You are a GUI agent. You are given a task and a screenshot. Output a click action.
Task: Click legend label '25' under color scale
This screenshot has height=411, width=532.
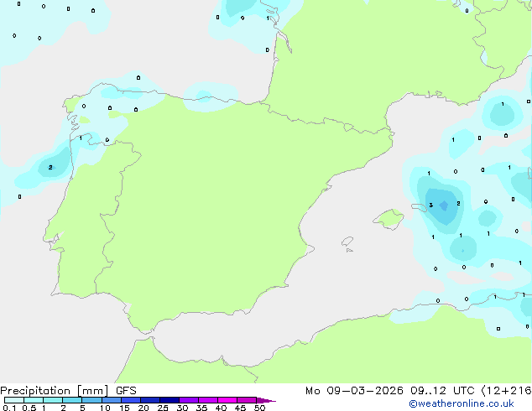[x=163, y=408]
